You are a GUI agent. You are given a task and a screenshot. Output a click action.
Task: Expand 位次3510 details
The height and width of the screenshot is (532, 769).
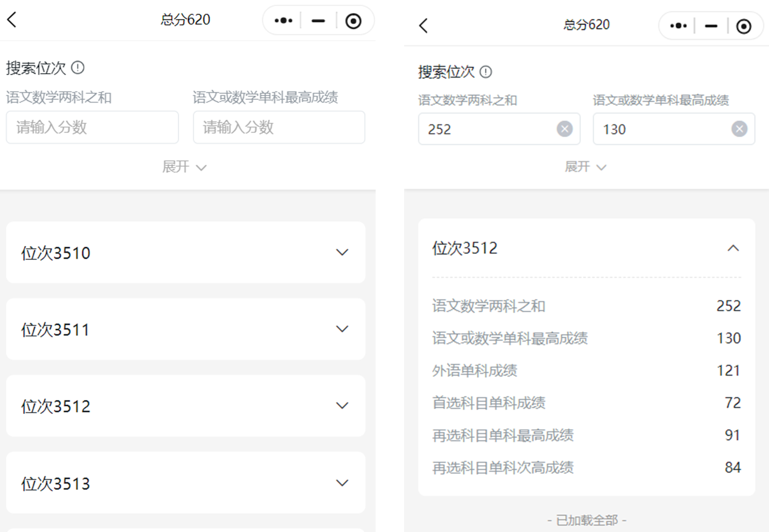tap(342, 252)
